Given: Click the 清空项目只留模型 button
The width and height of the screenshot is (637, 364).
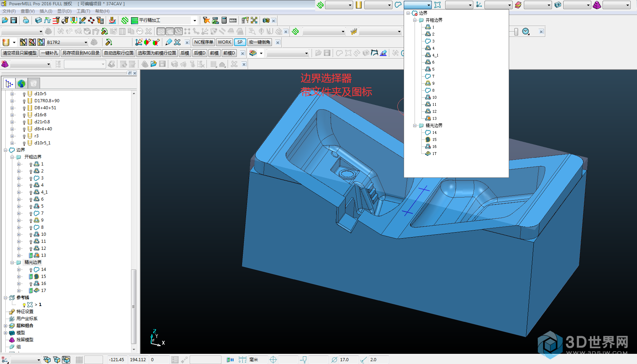Looking at the screenshot, I should tap(20, 53).
